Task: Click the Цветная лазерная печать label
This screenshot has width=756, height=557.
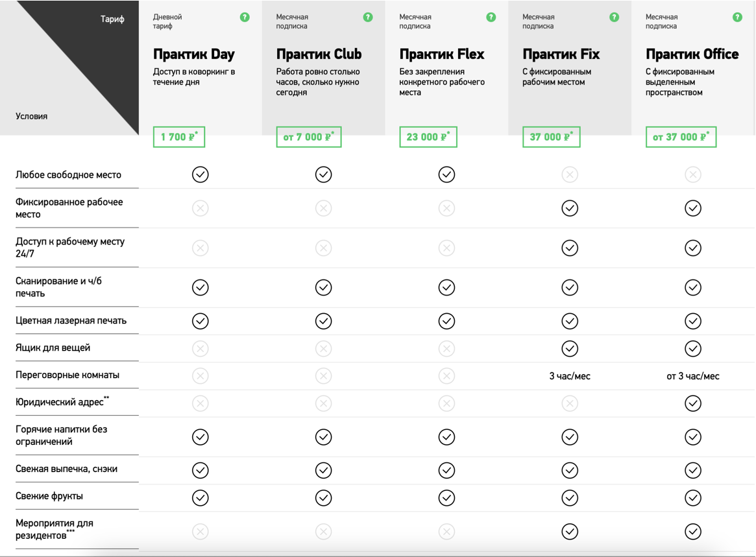Action: 71,321
